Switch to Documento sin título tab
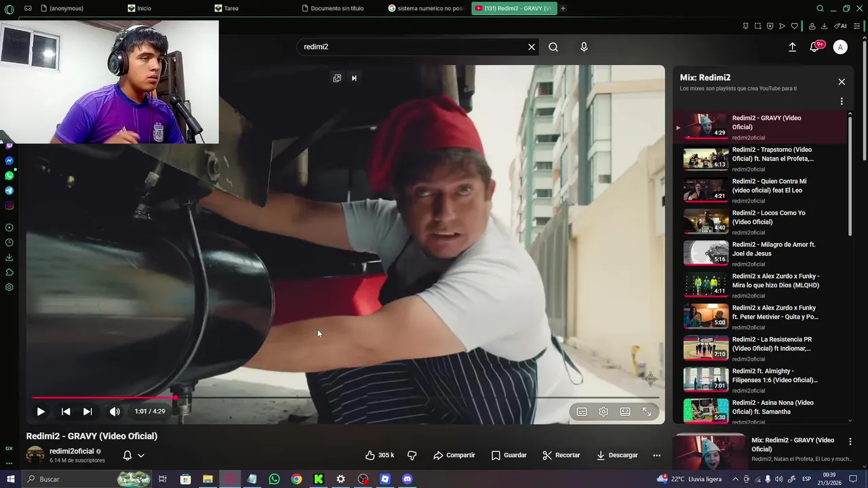 tap(337, 8)
